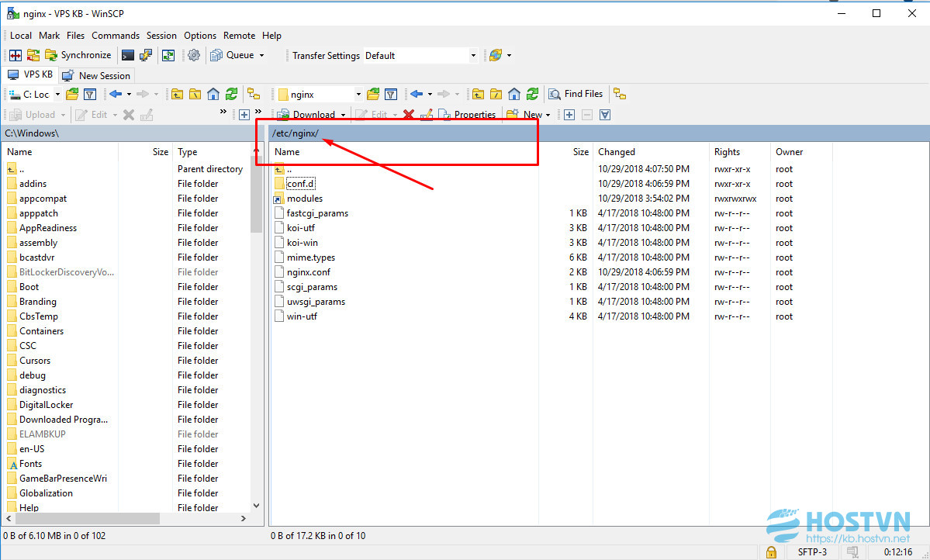Expand the Queue dropdown arrow
Viewport: 930px width, 560px height.
click(x=261, y=55)
